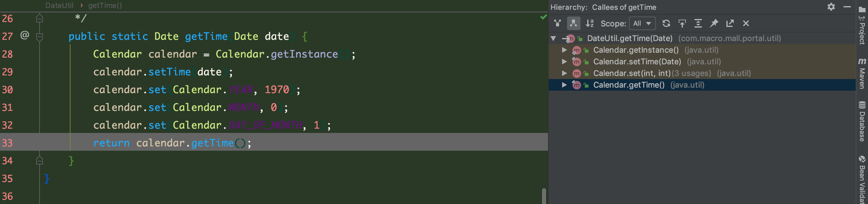Click the autoscroll to source icon
Viewport: 868px width, 204px height.
click(x=682, y=23)
